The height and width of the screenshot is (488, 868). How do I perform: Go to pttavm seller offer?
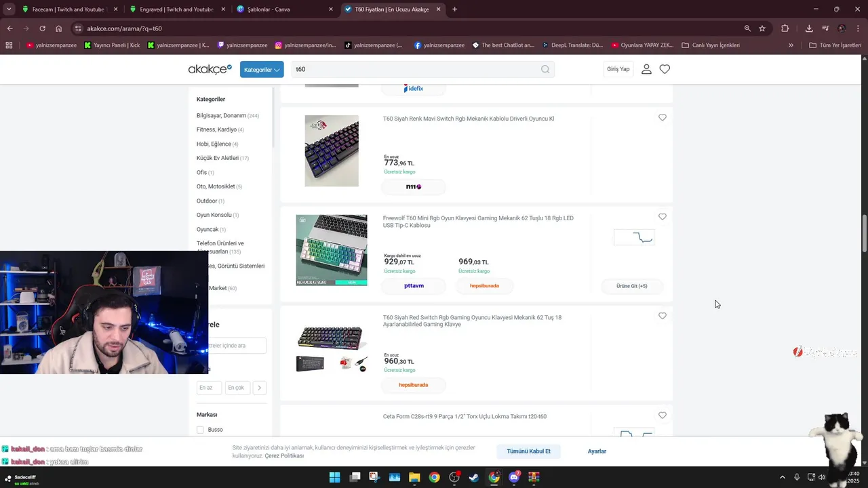point(414,286)
